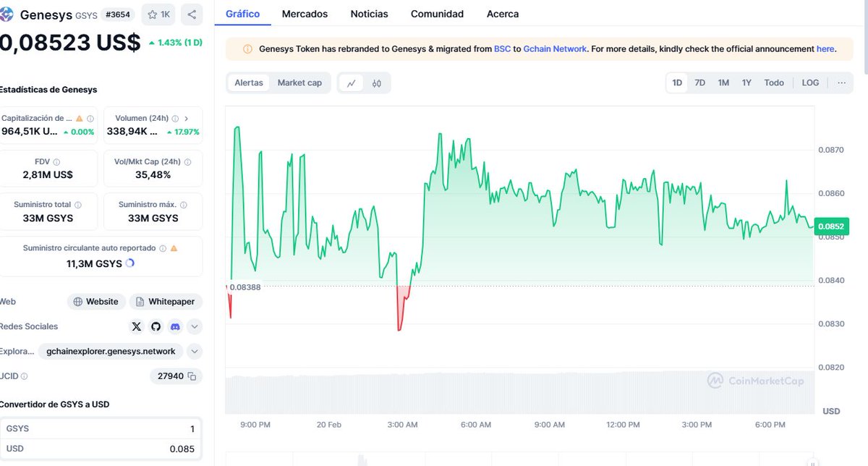The image size is (868, 466).
Task: Show info tooltip for UCID
Action: (24, 376)
